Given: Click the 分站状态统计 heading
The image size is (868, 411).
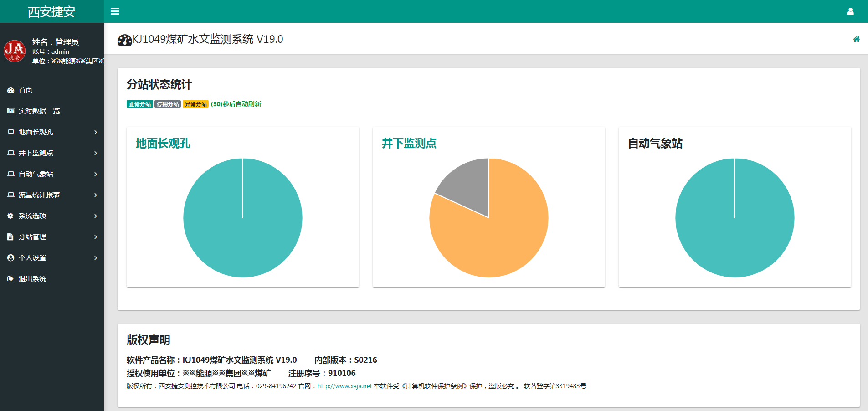Looking at the screenshot, I should [x=159, y=85].
